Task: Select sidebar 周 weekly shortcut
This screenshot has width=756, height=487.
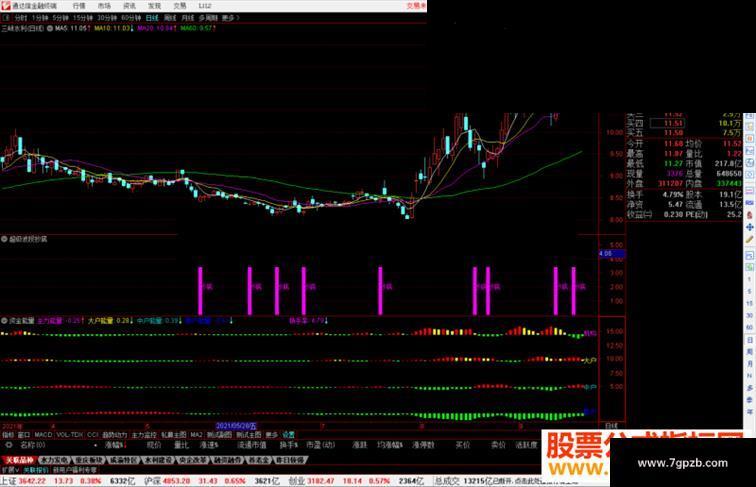Action: point(749,352)
